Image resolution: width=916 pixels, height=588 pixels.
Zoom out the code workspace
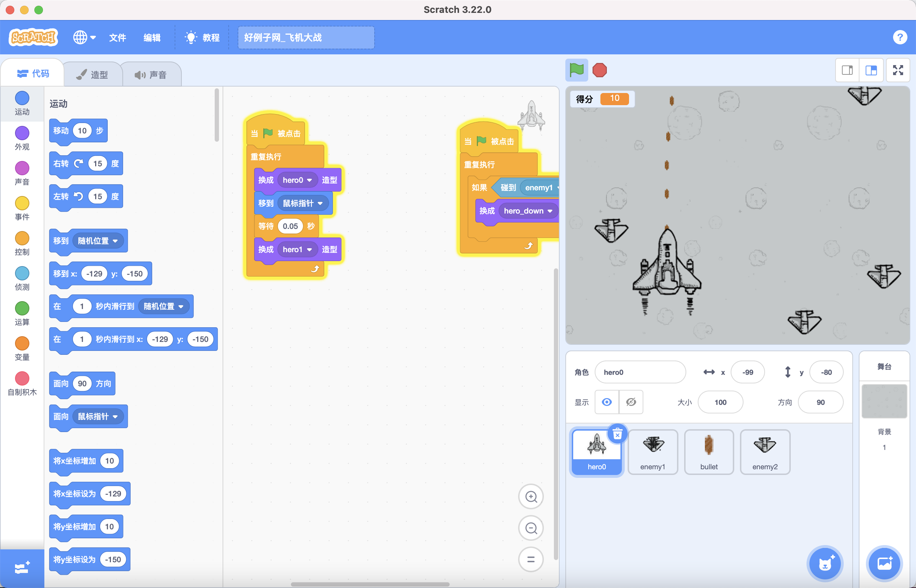[x=531, y=528]
